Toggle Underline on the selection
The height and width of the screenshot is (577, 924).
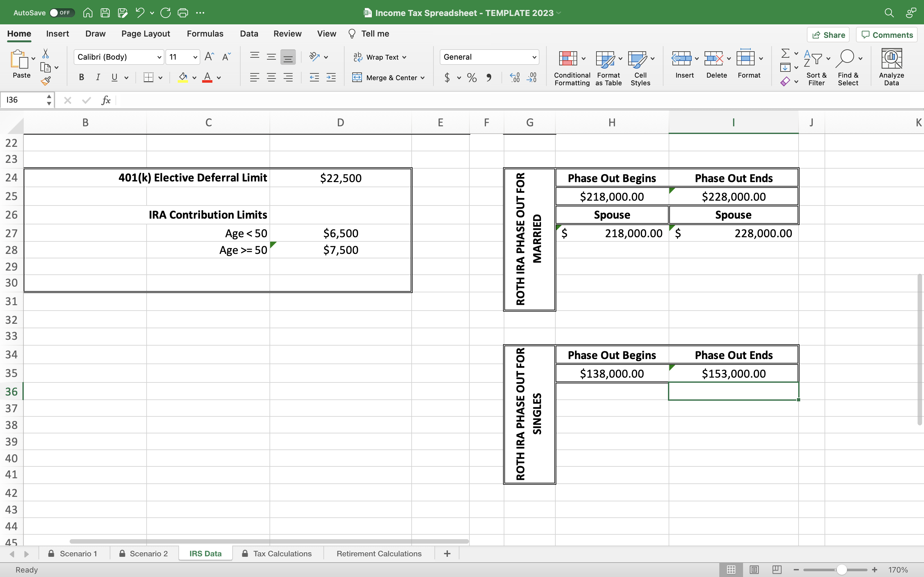click(x=115, y=78)
